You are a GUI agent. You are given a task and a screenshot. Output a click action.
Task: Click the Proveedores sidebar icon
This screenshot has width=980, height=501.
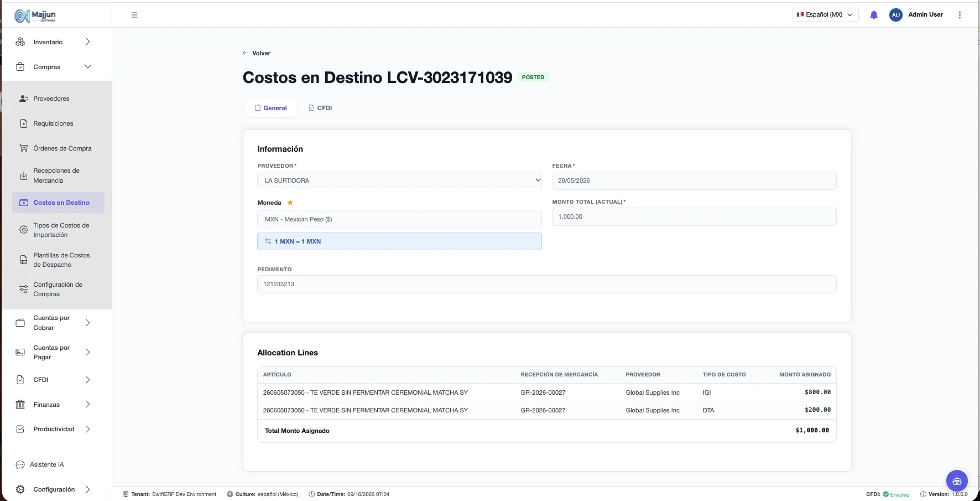(24, 99)
